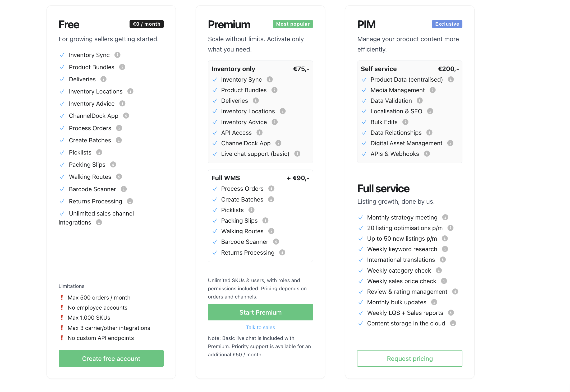
Task: Open info tooltip for ChannelDock App in Free plan
Action: [x=126, y=116]
